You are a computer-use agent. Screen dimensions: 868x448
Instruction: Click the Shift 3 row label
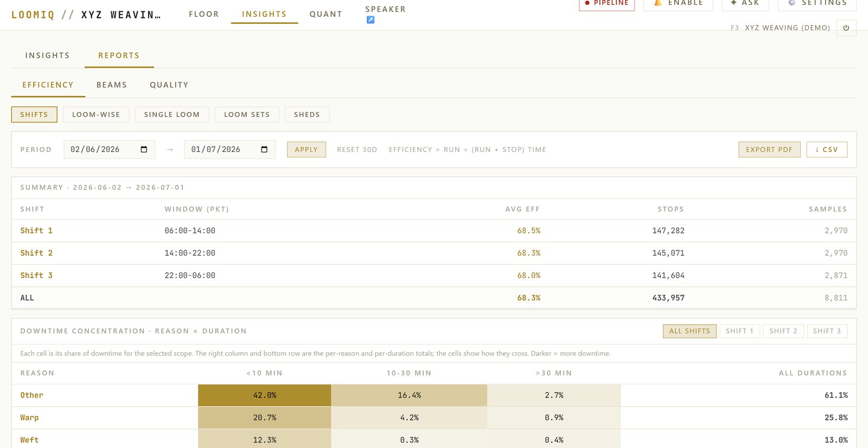pos(36,275)
